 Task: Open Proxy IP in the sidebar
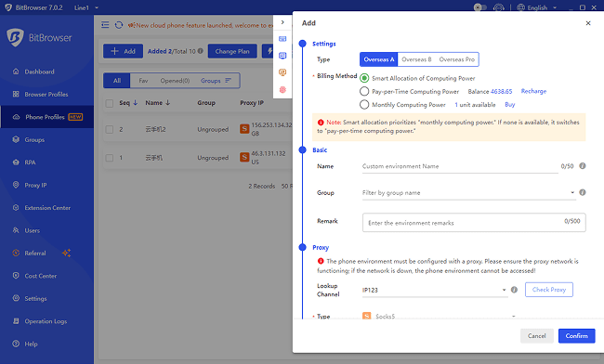click(35, 185)
